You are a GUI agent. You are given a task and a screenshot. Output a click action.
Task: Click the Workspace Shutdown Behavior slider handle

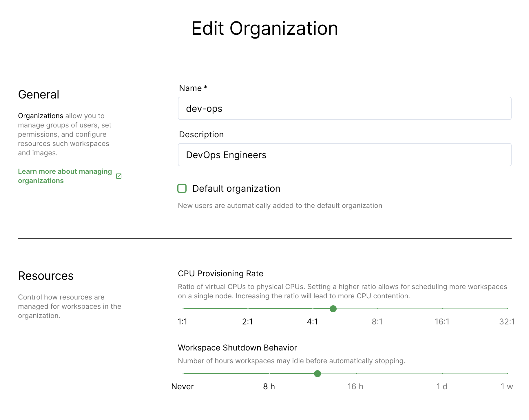pos(318,374)
